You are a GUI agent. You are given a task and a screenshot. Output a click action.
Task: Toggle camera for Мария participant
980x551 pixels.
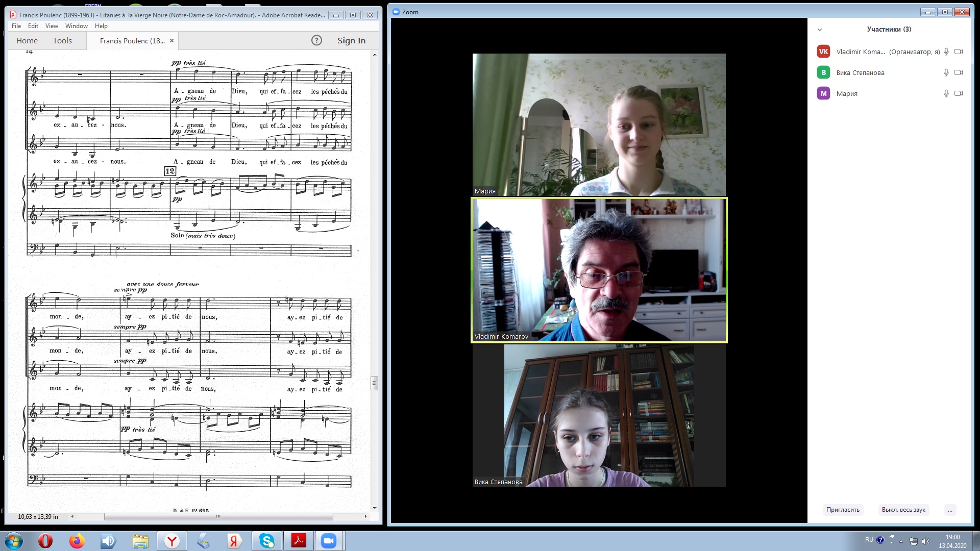[959, 93]
